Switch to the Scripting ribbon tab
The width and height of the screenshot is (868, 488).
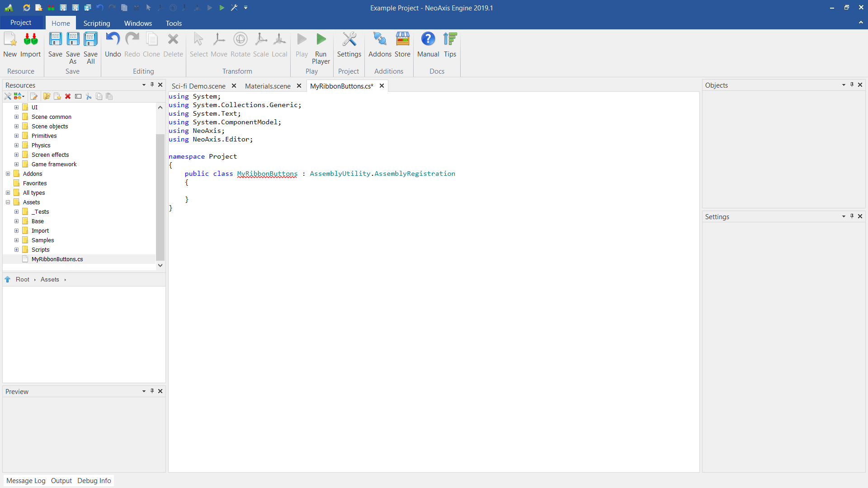96,23
